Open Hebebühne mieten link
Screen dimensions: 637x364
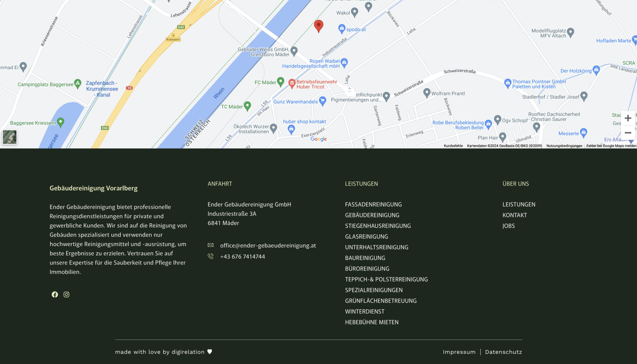click(372, 322)
